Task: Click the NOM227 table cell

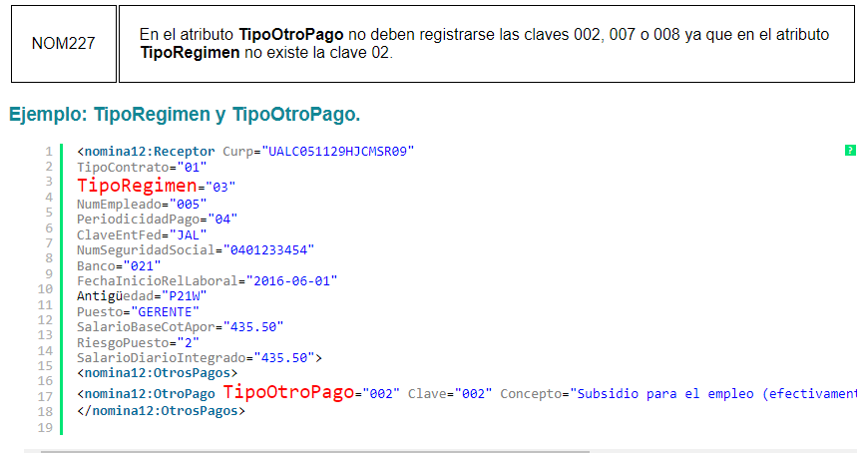Action: tap(64, 44)
